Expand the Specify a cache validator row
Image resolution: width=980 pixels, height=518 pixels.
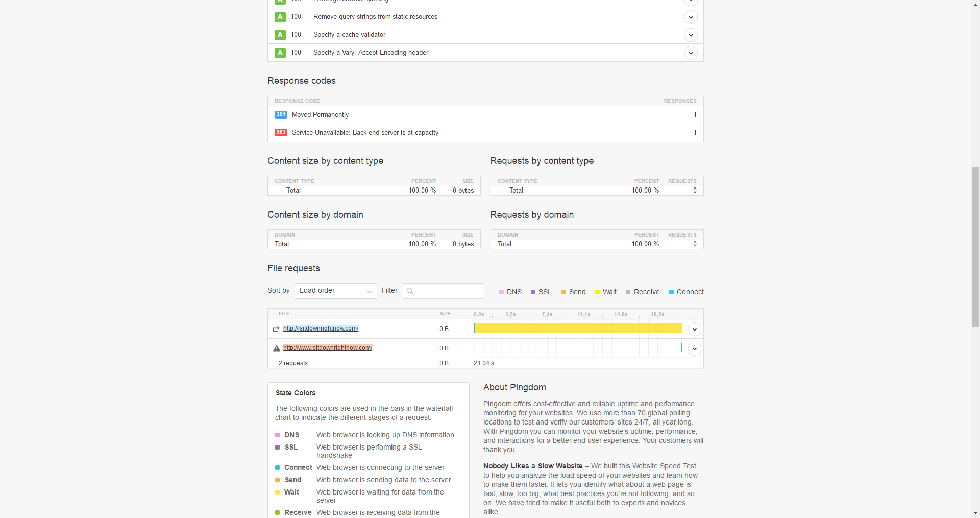point(691,35)
